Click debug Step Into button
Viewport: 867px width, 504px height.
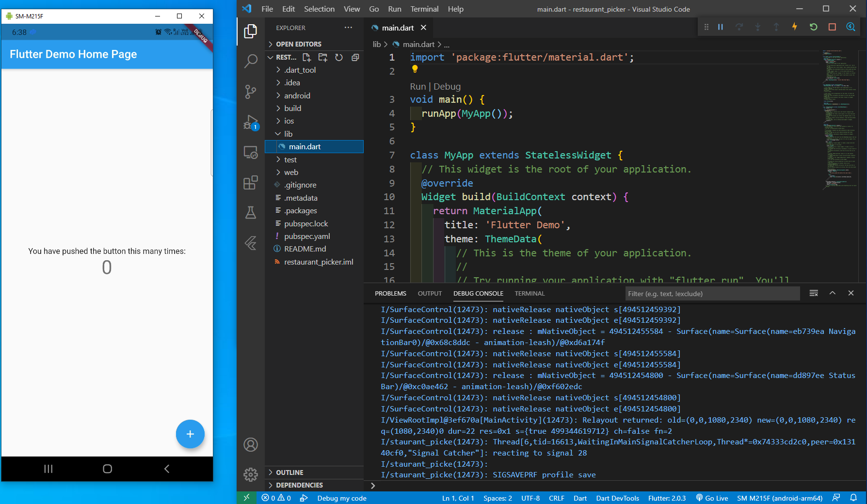[757, 27]
